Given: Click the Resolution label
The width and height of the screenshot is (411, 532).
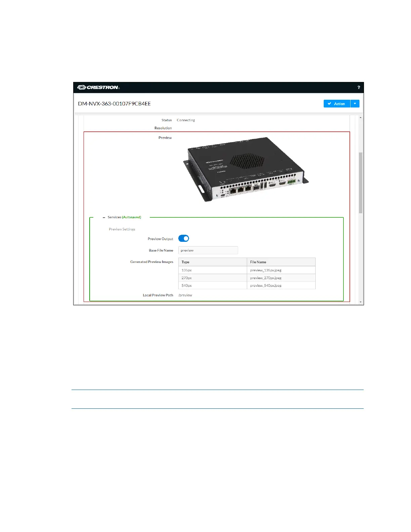Looking at the screenshot, I should point(163,128).
